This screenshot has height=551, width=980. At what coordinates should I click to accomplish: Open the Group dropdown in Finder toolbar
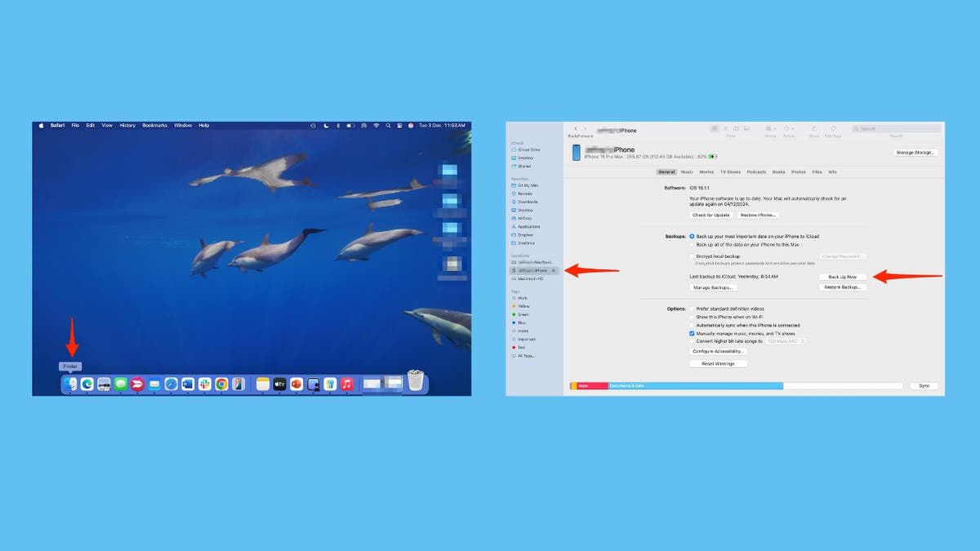[771, 129]
